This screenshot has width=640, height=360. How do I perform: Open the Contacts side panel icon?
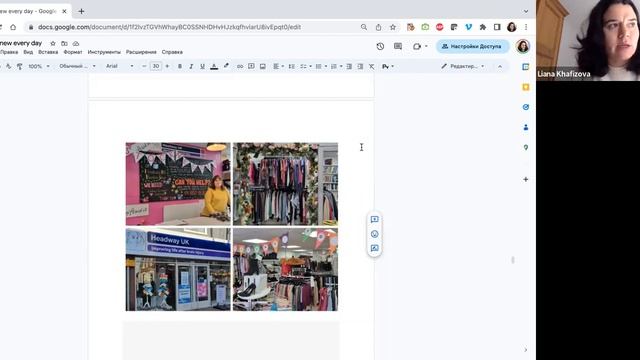pyautogui.click(x=526, y=127)
